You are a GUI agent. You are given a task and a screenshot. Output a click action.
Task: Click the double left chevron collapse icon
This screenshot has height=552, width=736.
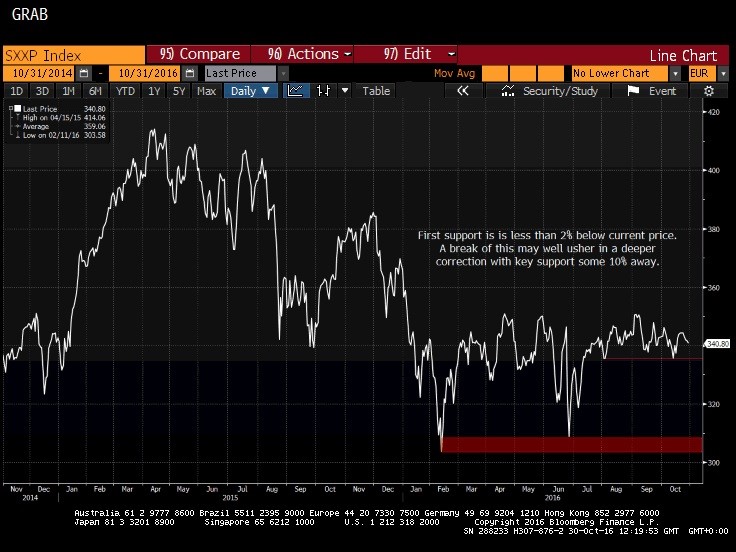463,91
